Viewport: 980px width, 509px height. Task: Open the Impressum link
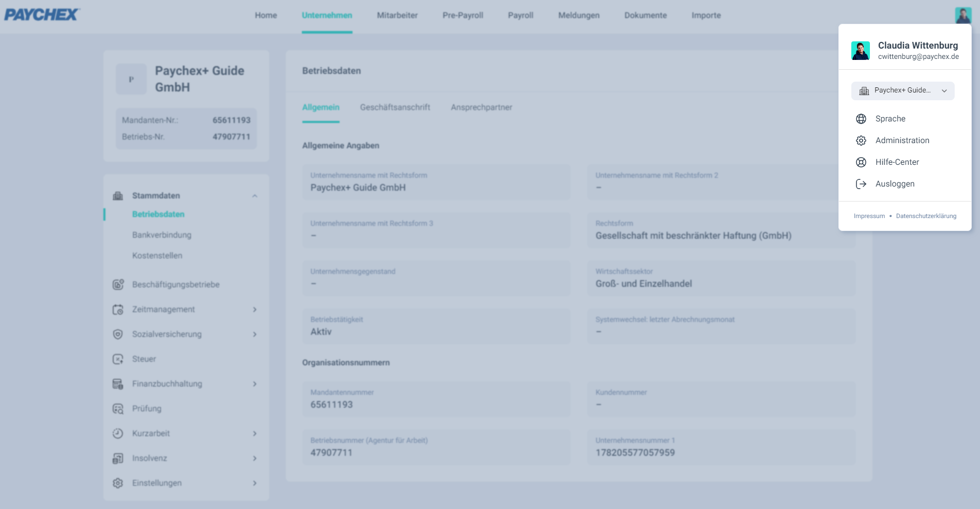click(869, 216)
